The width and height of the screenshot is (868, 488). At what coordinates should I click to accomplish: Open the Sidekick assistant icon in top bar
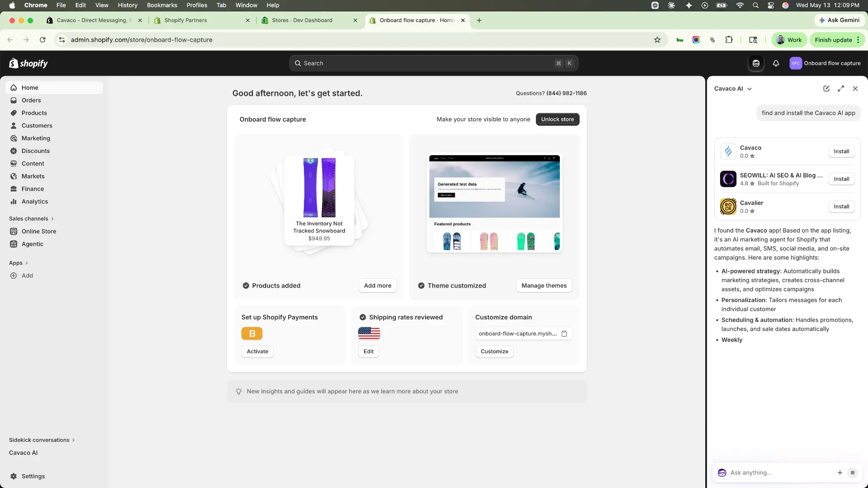tap(756, 63)
